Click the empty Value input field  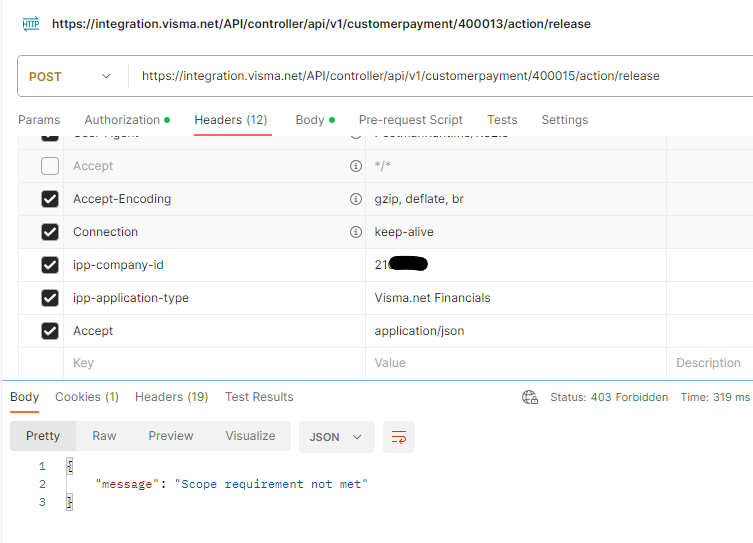click(516, 363)
